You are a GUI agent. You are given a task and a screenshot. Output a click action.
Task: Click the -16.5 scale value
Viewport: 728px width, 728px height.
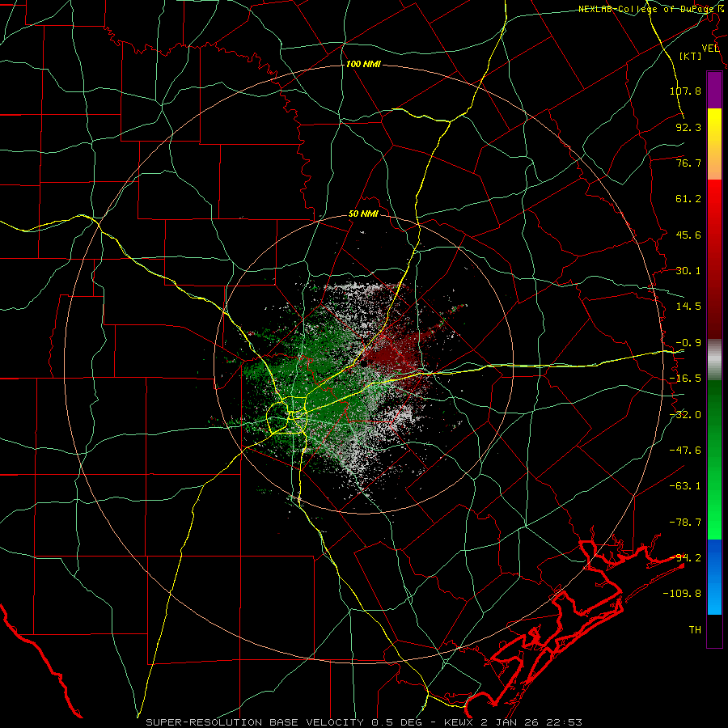pos(685,379)
